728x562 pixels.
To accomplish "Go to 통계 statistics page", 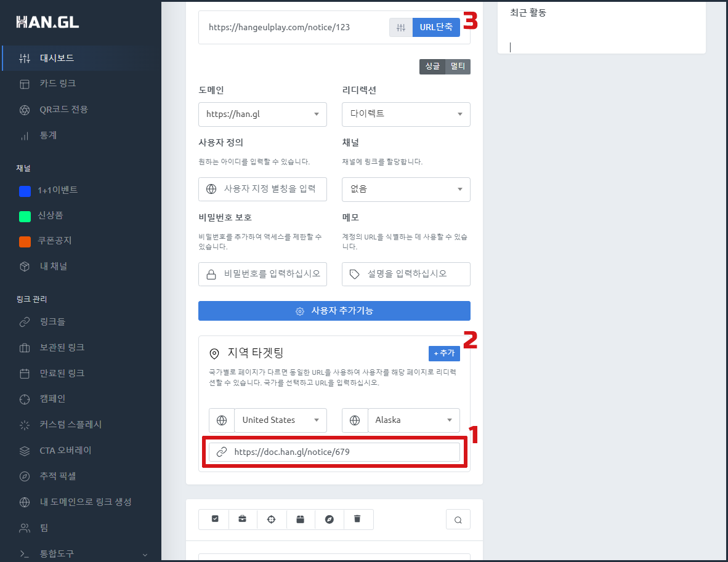I will (48, 135).
